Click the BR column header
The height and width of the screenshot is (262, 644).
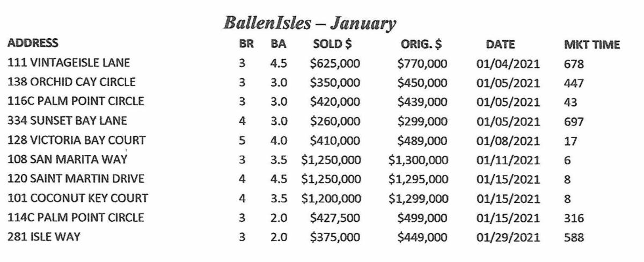click(241, 44)
